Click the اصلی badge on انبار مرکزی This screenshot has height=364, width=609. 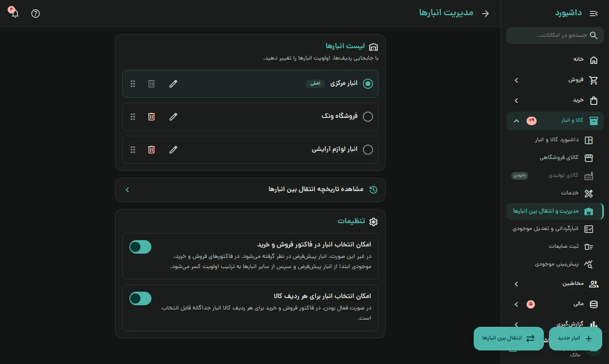315,84
